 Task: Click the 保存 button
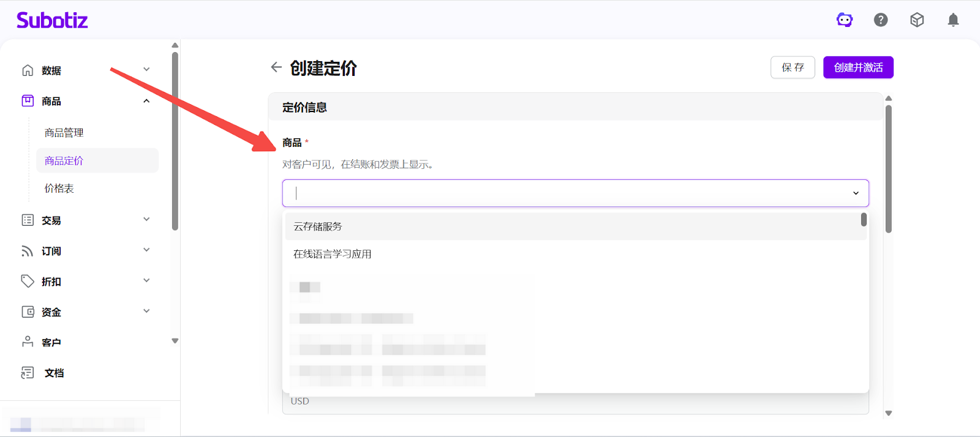[793, 67]
